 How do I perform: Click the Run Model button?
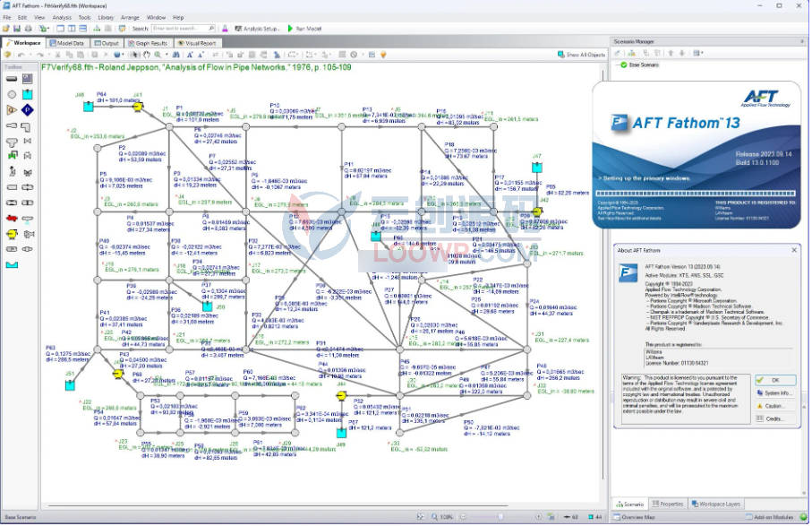click(x=304, y=29)
